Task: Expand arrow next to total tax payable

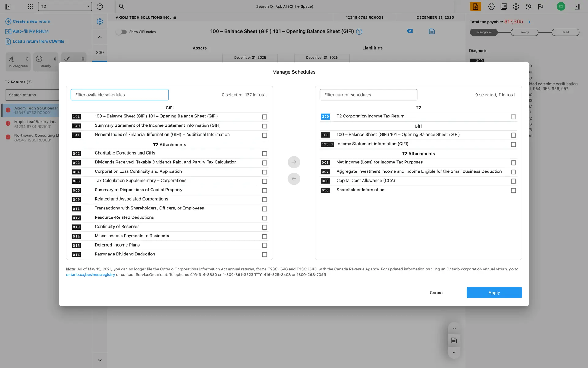Action: [x=529, y=22]
